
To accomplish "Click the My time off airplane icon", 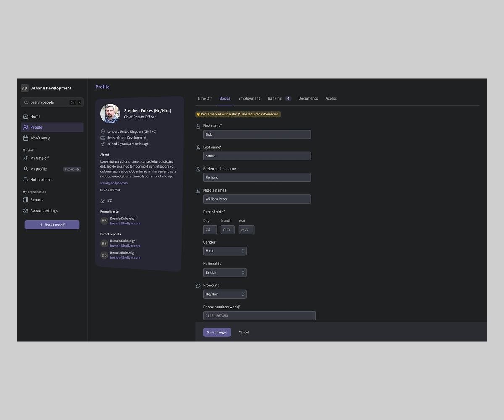I will coord(26,158).
